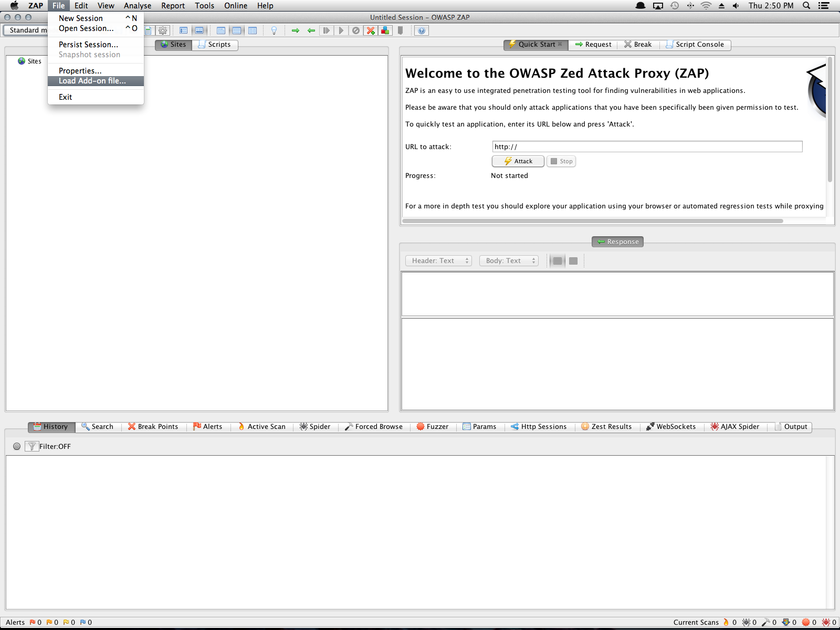Click the red High alerts flag icon
This screenshot has width=840, height=630.
click(33, 622)
